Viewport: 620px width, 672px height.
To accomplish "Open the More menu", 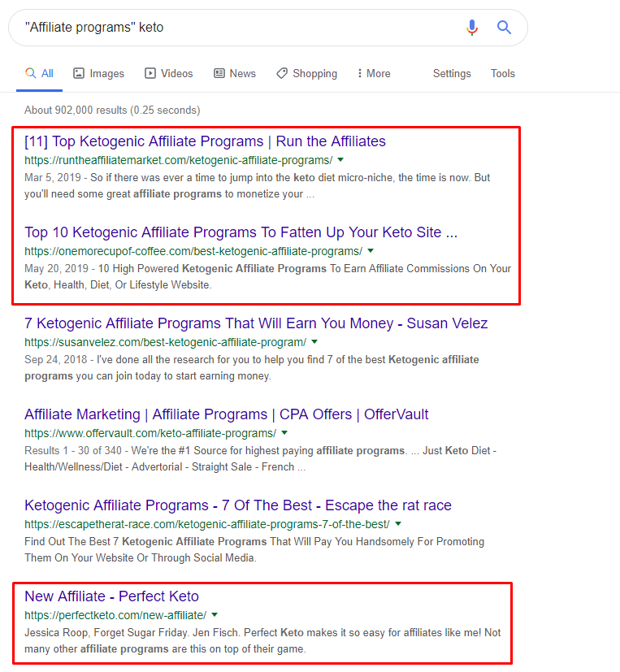I will [374, 74].
